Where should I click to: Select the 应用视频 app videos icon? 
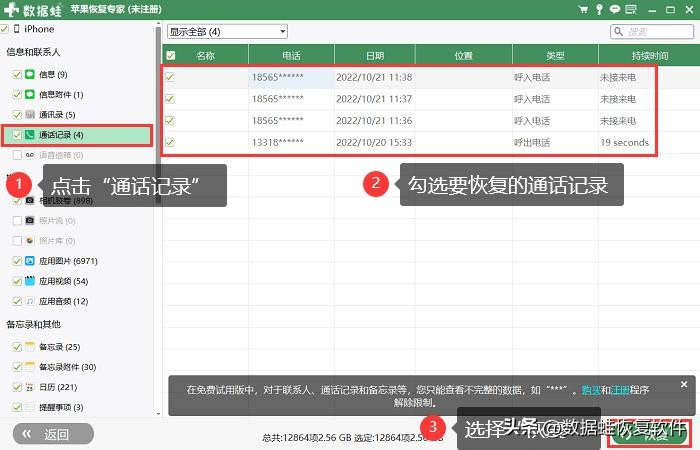(x=30, y=281)
